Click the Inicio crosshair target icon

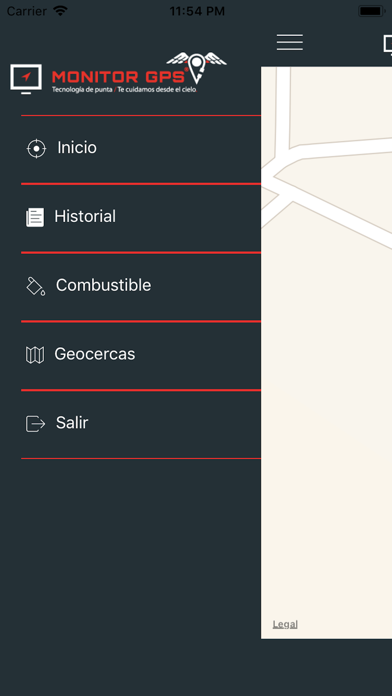click(x=36, y=148)
